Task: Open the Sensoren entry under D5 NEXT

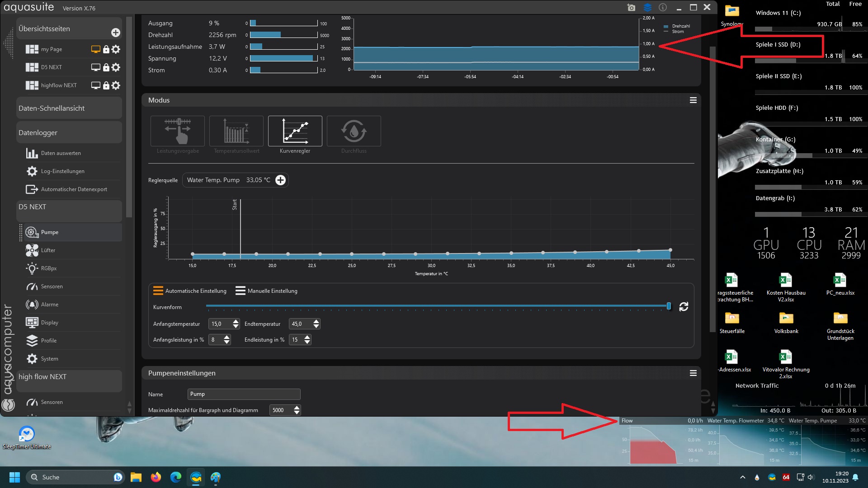Action: 52,286
